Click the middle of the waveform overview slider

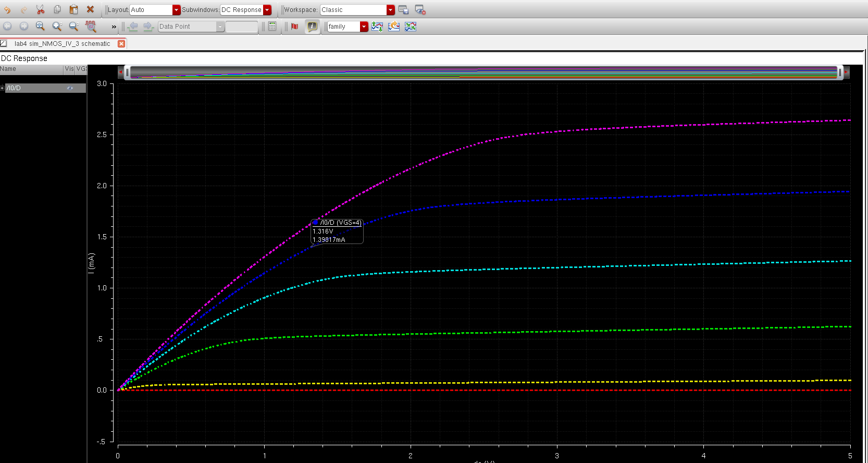pos(483,72)
